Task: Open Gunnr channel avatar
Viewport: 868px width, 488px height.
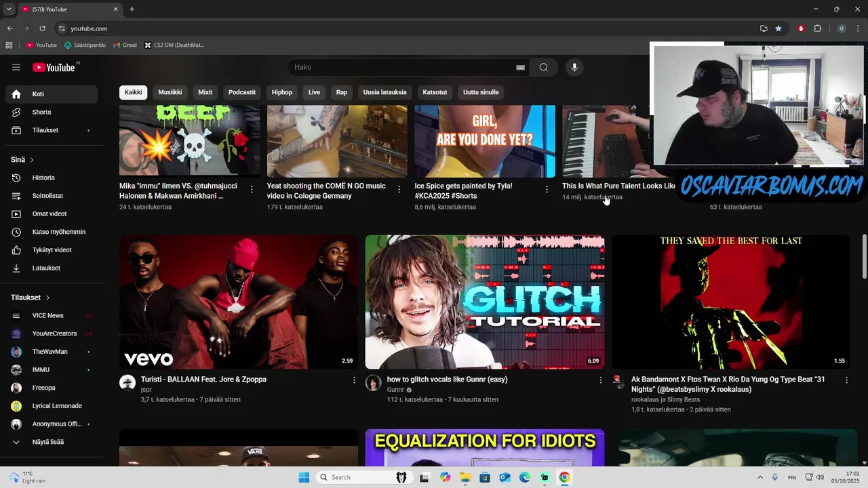Action: [374, 382]
